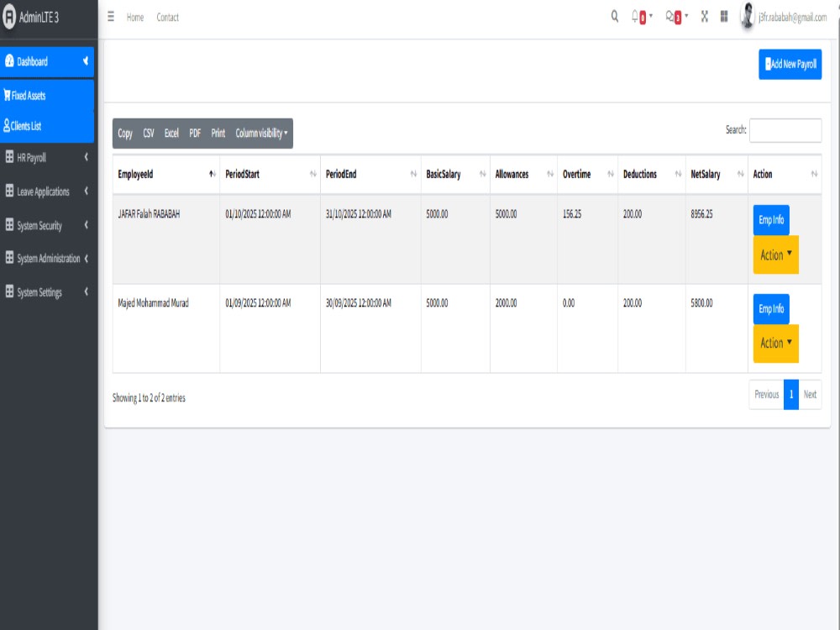Viewport: 840px width, 630px height.
Task: View Emp Info for Majed Mohammad Murad
Action: [x=771, y=308]
